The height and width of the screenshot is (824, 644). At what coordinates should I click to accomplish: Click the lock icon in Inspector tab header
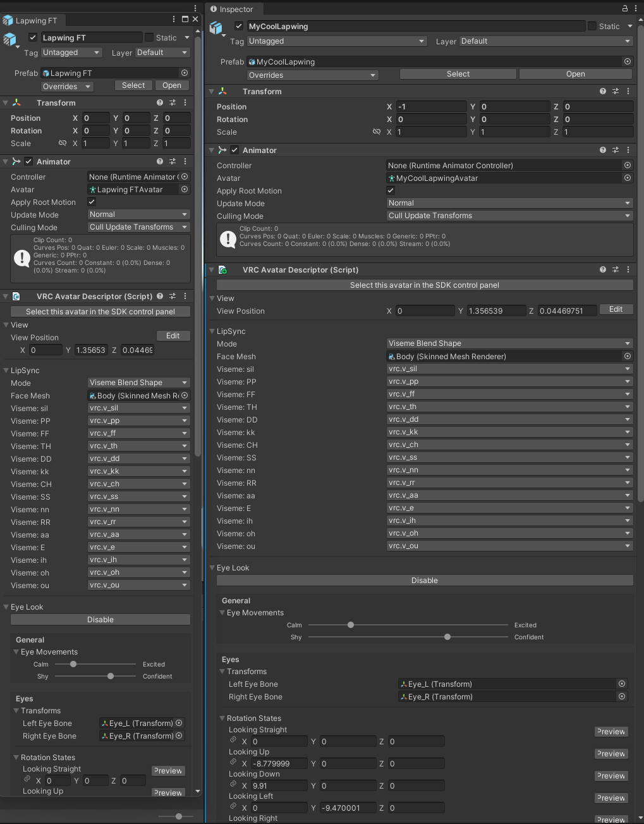click(x=624, y=9)
